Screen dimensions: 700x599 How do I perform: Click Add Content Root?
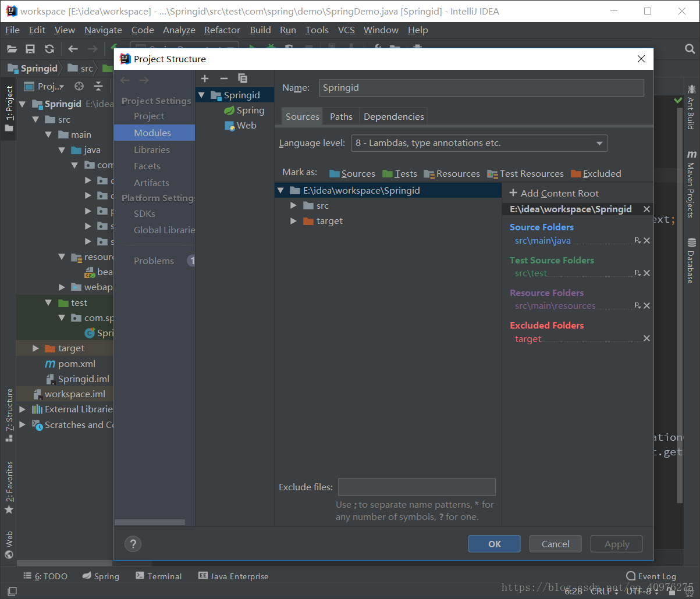554,193
